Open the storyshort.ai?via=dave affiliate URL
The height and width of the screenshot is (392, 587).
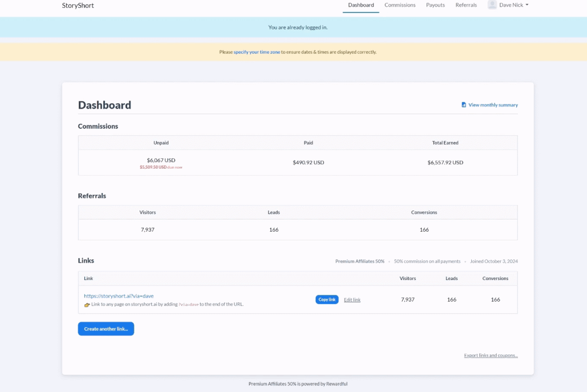(x=118, y=296)
